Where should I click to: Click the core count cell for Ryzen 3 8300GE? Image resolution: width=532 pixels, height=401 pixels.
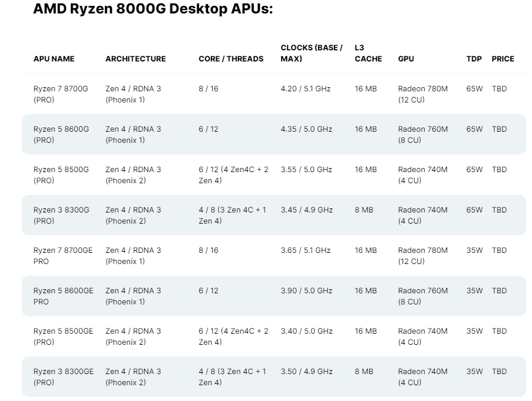coord(233,376)
